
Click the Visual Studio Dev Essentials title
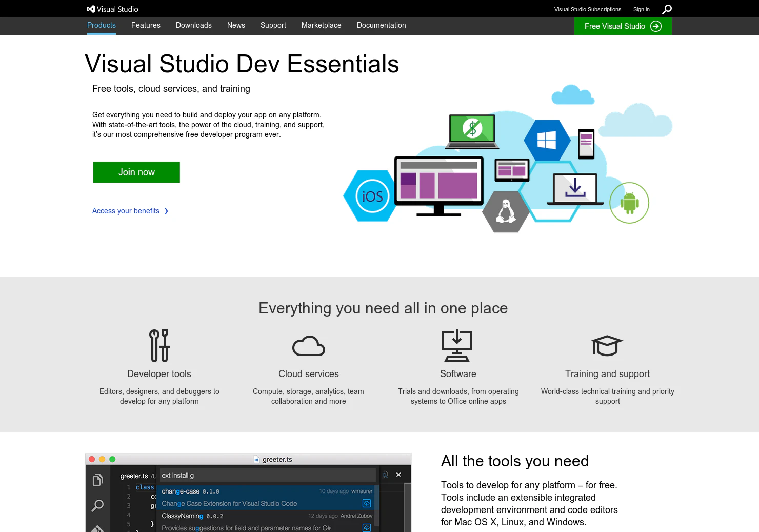[242, 64]
